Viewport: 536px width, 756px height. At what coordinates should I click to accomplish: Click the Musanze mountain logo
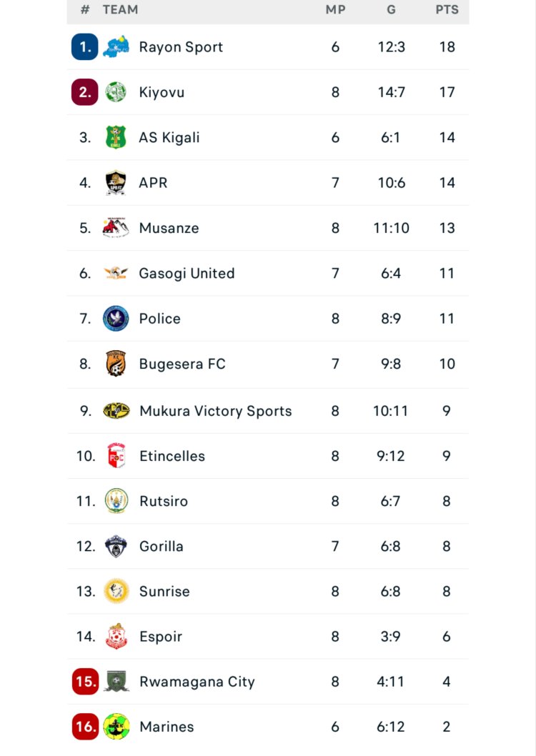pos(116,228)
